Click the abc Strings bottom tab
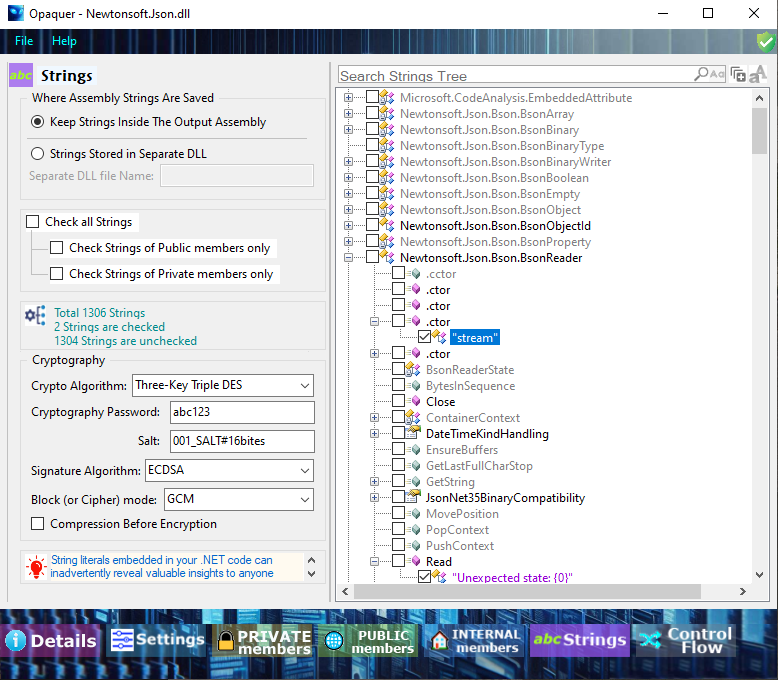Viewport: 778px width, 680px height. point(580,640)
